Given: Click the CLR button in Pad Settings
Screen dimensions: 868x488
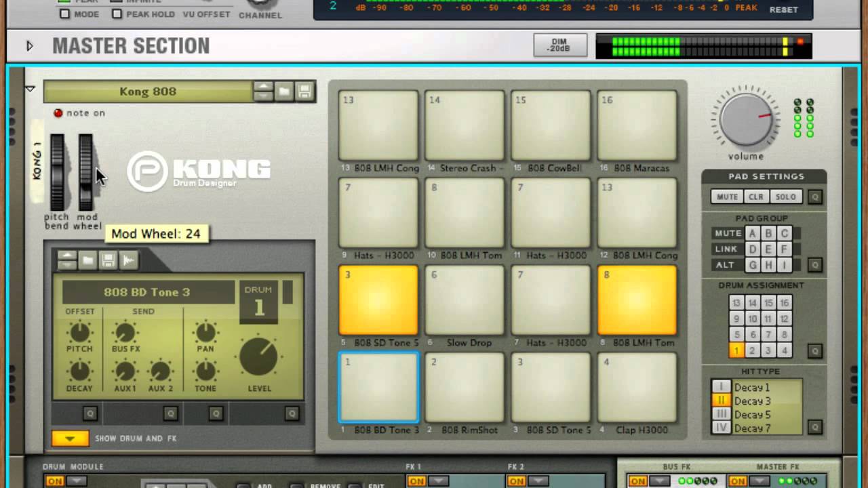Looking at the screenshot, I should tap(756, 197).
